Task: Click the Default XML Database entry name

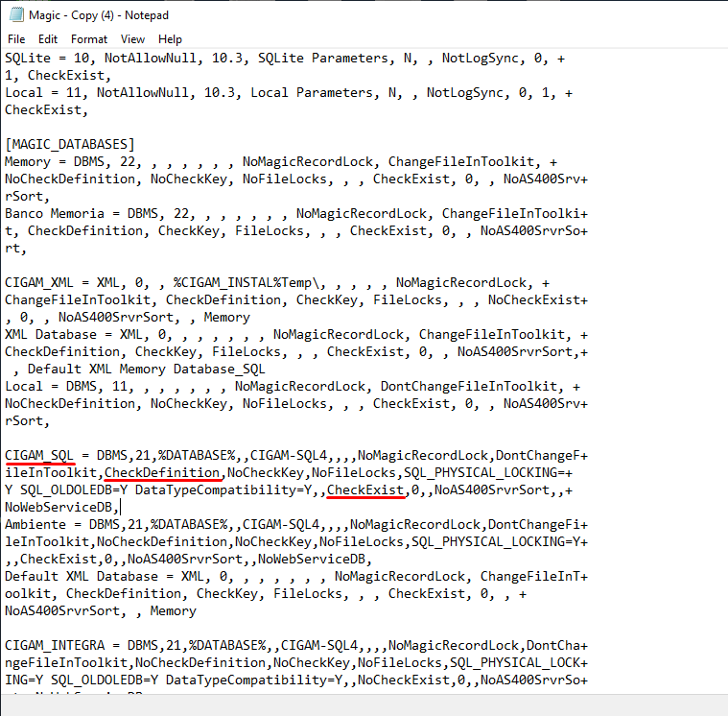Action: click(x=82, y=576)
